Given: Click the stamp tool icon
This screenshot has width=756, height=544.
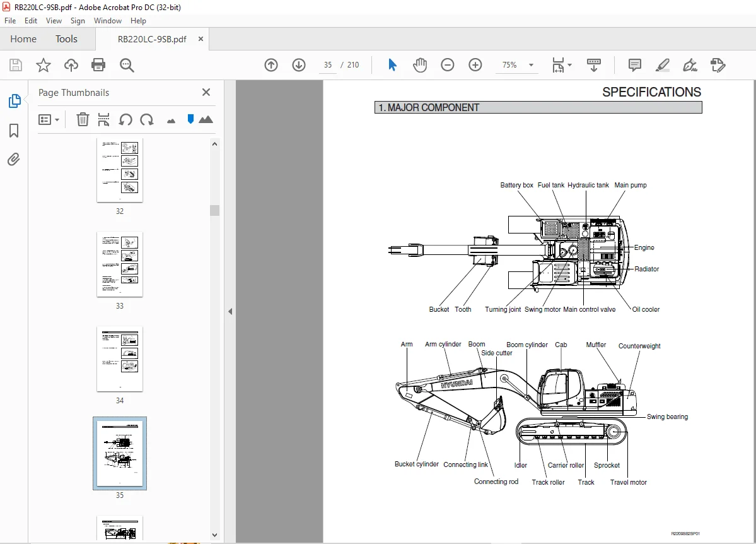Looking at the screenshot, I should click(718, 65).
